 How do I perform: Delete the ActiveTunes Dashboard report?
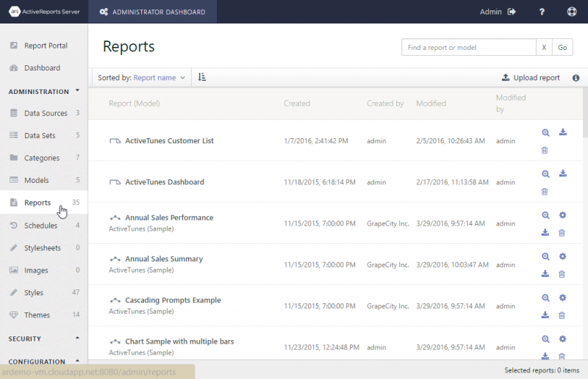point(545,192)
